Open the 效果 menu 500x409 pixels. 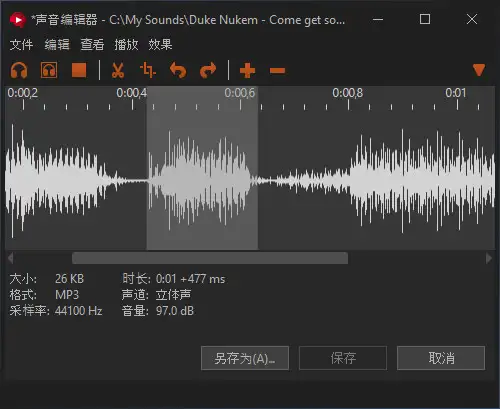[x=160, y=44]
